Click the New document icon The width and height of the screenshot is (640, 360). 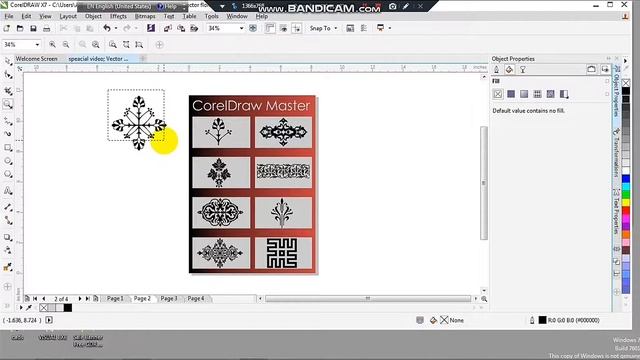[x=7, y=28]
